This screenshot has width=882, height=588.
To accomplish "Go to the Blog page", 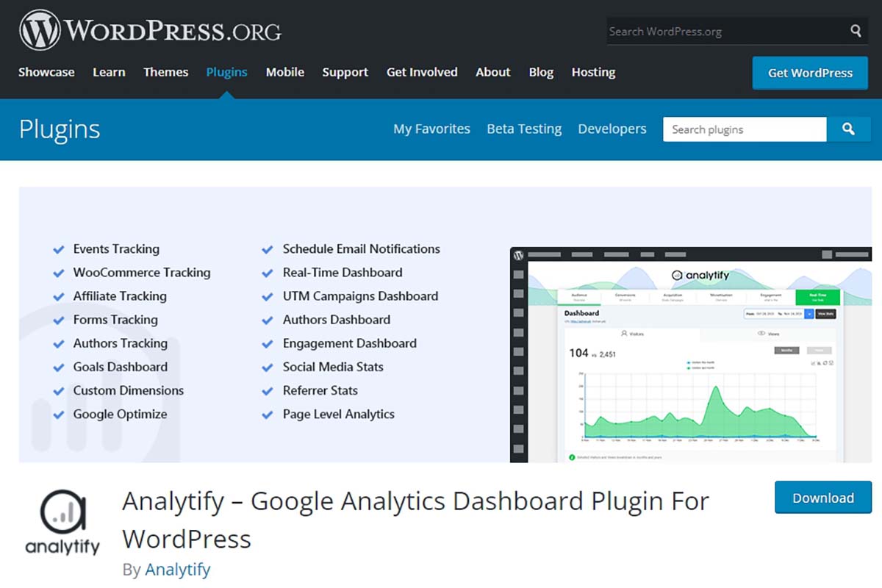I will coord(541,72).
